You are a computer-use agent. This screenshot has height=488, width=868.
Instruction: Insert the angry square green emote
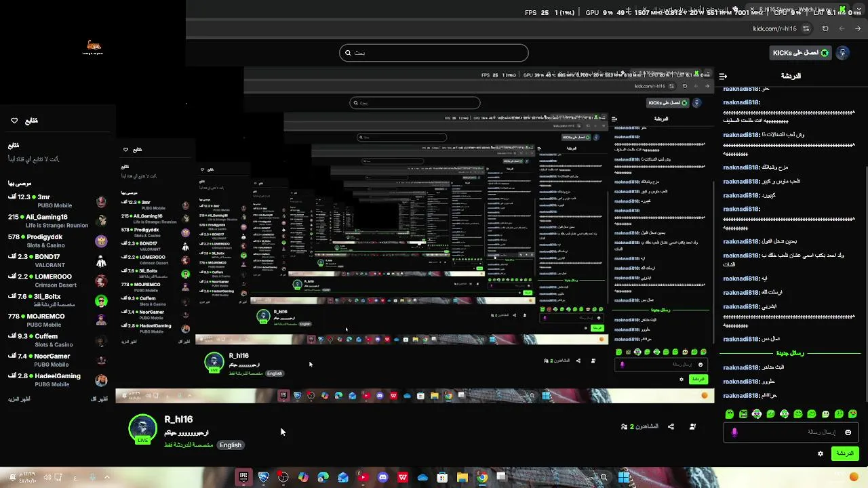point(743,413)
